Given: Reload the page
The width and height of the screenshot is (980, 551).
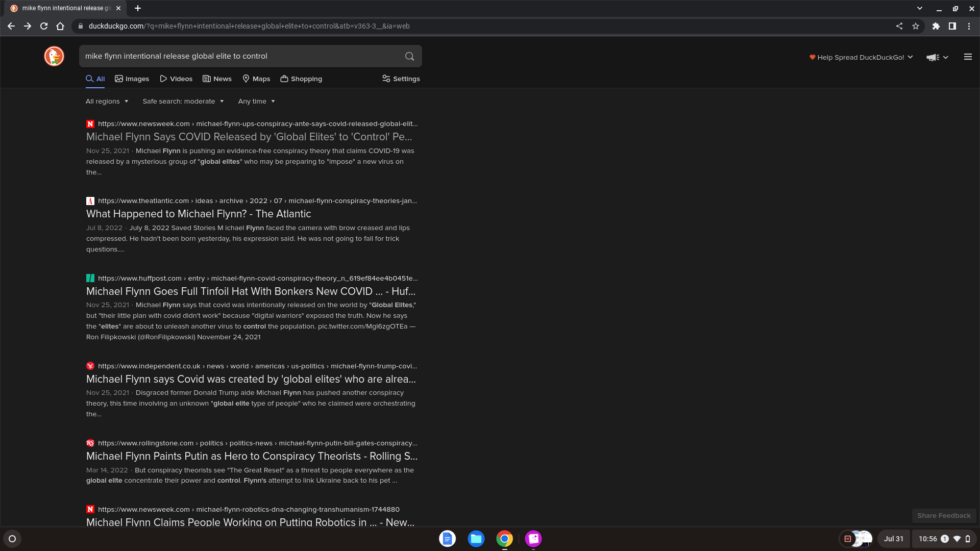Looking at the screenshot, I should coord(44,26).
